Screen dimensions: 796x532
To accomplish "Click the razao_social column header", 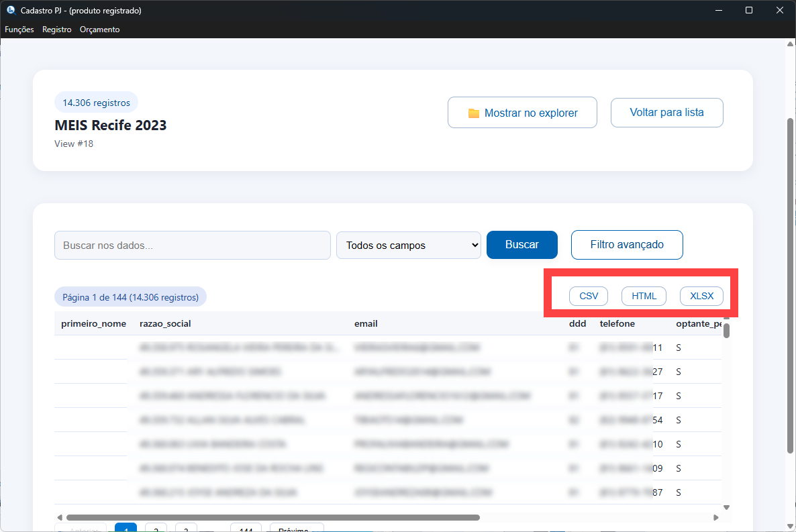I will coord(165,323).
